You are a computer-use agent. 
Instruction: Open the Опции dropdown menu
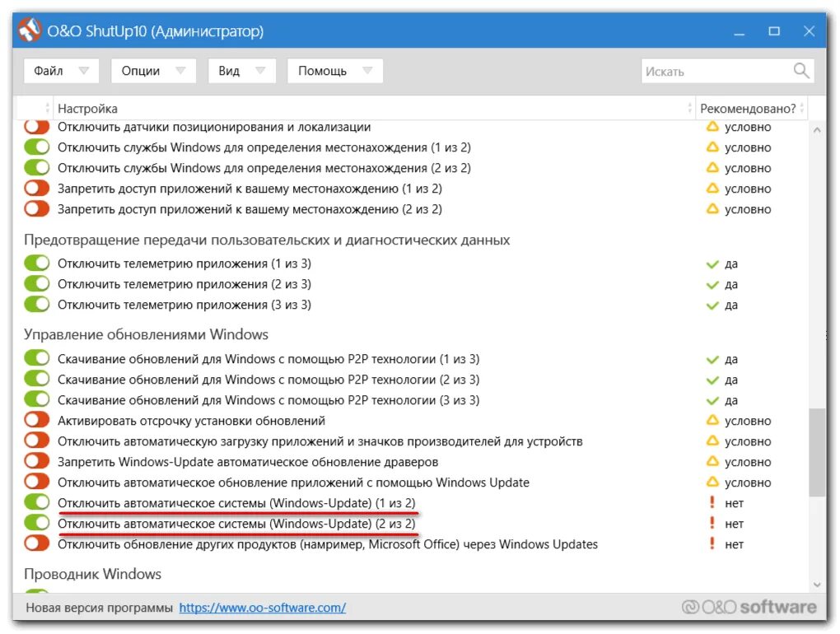click(x=153, y=71)
